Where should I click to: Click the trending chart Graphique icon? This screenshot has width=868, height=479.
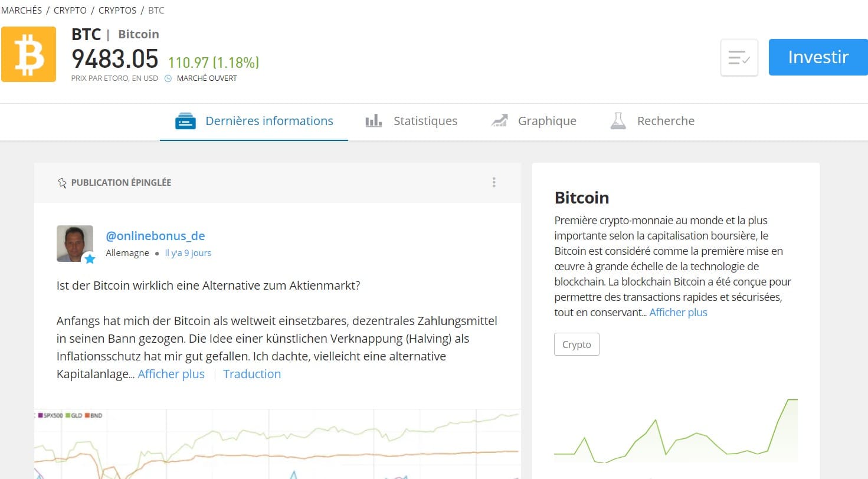499,122
